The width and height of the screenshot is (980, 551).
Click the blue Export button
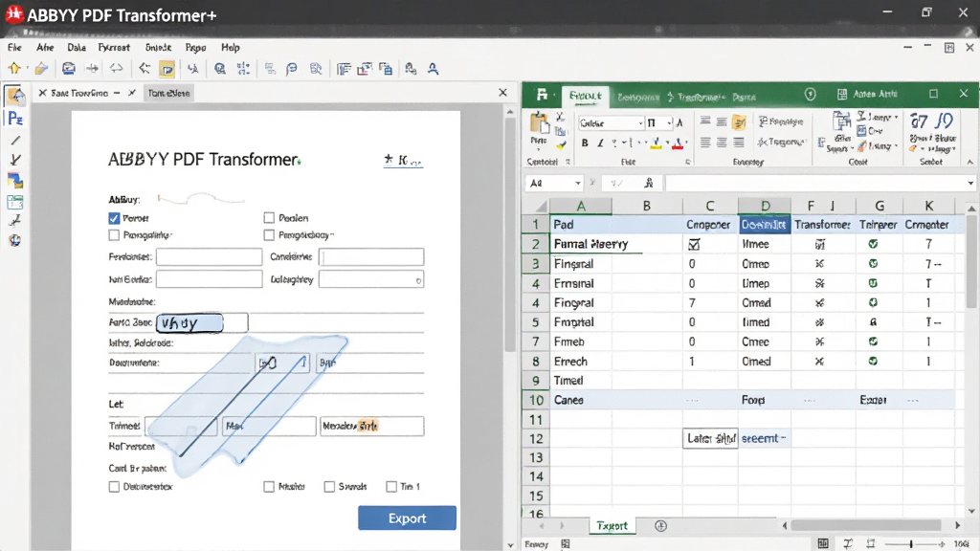point(407,518)
